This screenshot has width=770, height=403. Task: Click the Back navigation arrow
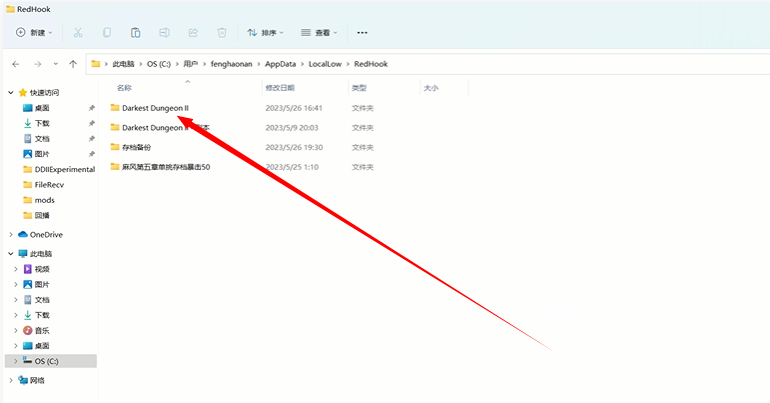(x=15, y=64)
